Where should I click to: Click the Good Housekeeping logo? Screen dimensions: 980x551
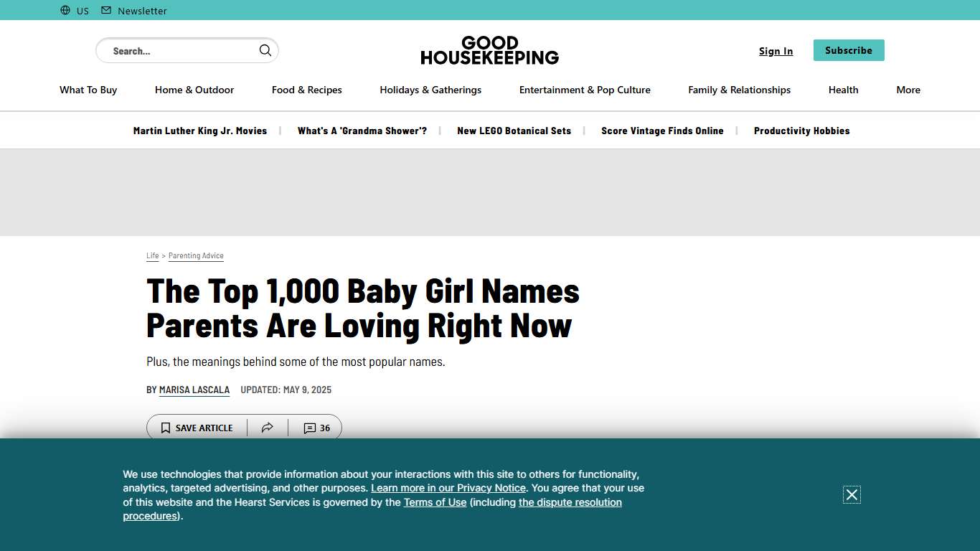click(489, 50)
